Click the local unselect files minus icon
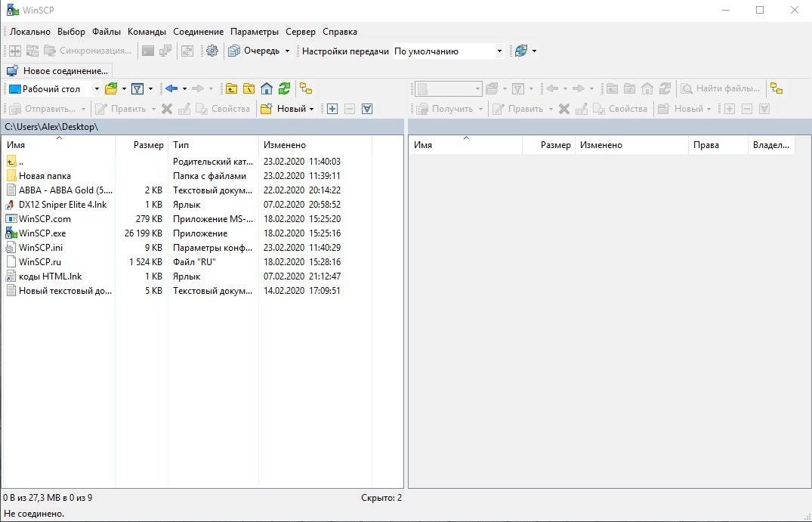The height and width of the screenshot is (522, 812). click(x=350, y=109)
